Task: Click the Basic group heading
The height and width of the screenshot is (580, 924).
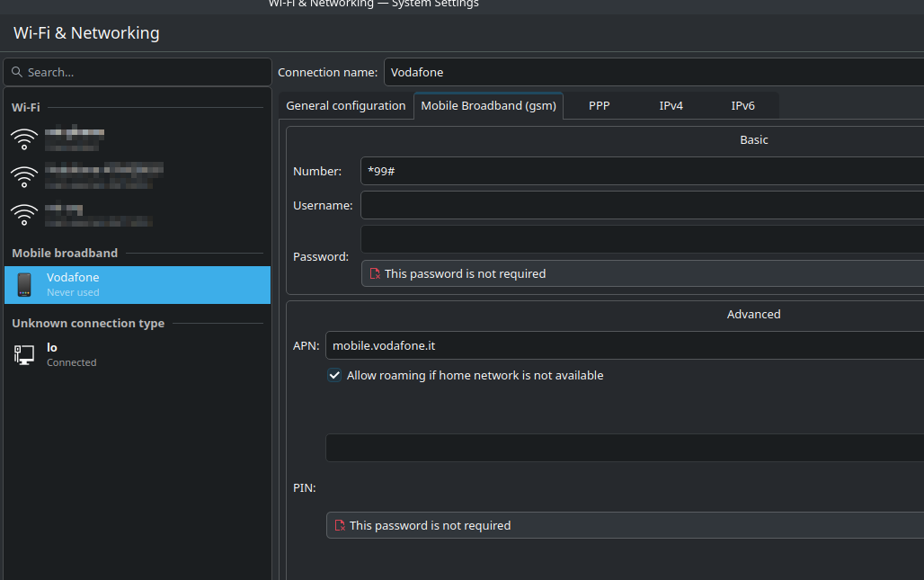Action: 754,139
